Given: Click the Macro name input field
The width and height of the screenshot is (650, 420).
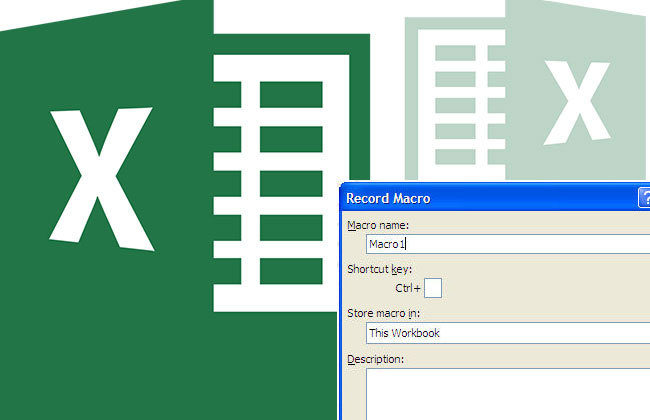Looking at the screenshot, I should (508, 244).
